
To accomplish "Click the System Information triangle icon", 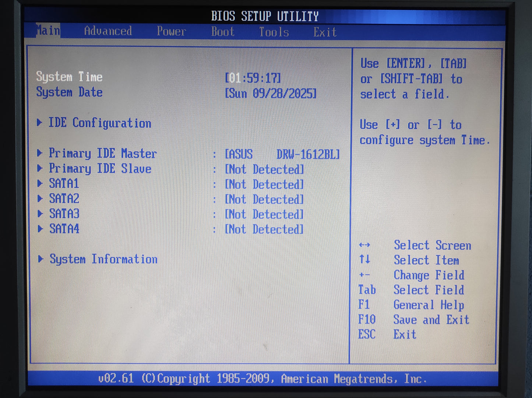I will (41, 259).
